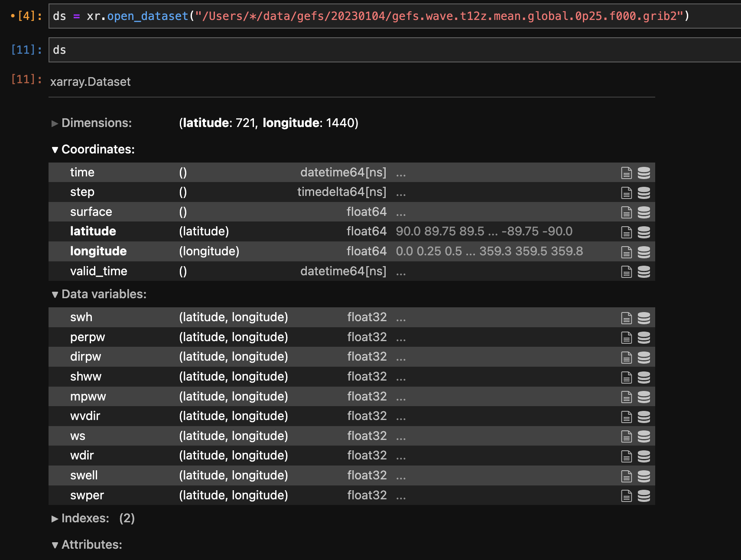This screenshot has height=560, width=741.
Task: Show attributes for the dirpw variable
Action: 627,357
